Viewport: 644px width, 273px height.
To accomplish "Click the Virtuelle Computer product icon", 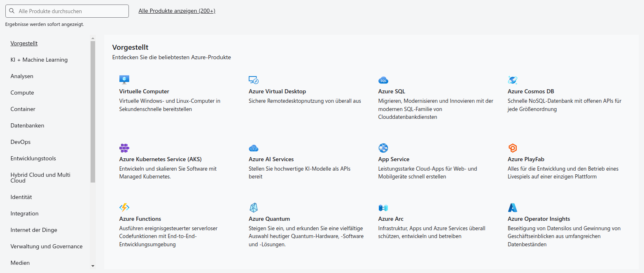I will [124, 79].
